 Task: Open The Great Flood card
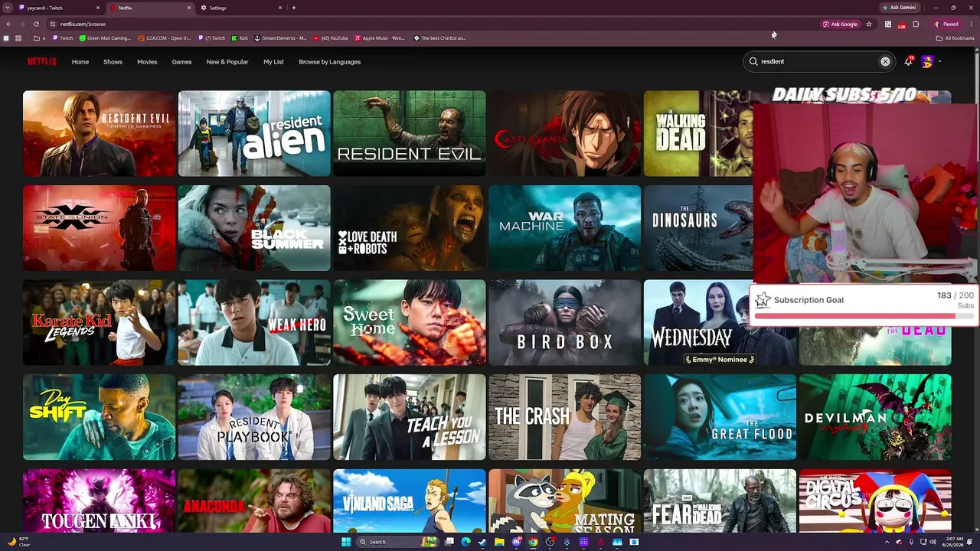click(x=720, y=417)
